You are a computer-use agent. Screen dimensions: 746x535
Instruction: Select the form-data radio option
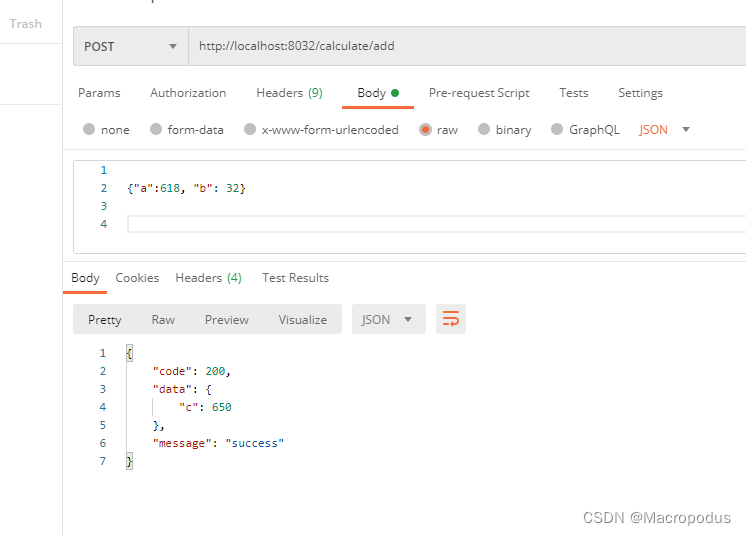pos(156,129)
